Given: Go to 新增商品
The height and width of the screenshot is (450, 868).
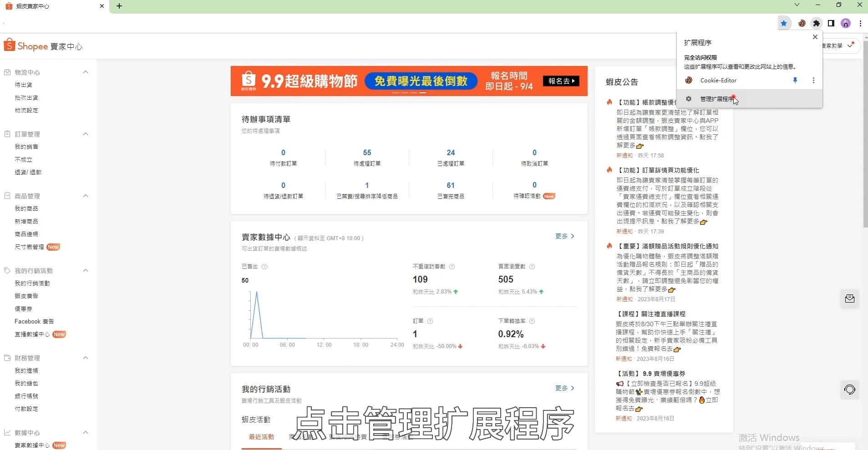Looking at the screenshot, I should pyautogui.click(x=26, y=221).
